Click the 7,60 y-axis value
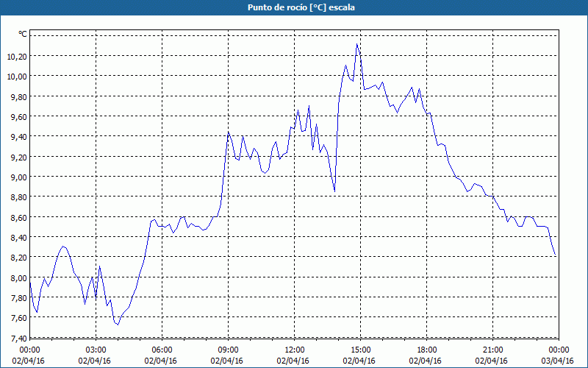This screenshot has height=368, width=588. coord(19,318)
